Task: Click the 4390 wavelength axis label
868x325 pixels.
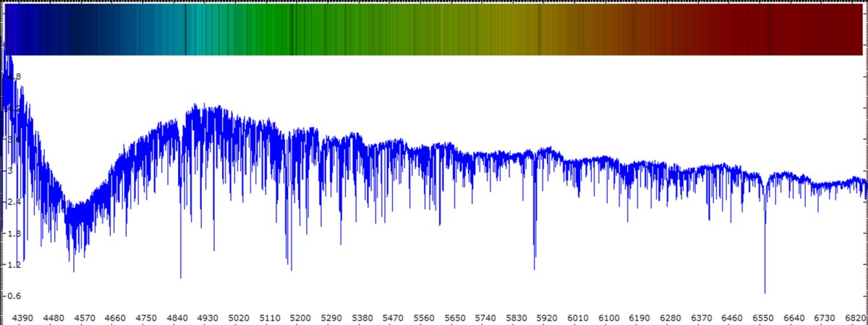Action: point(23,317)
